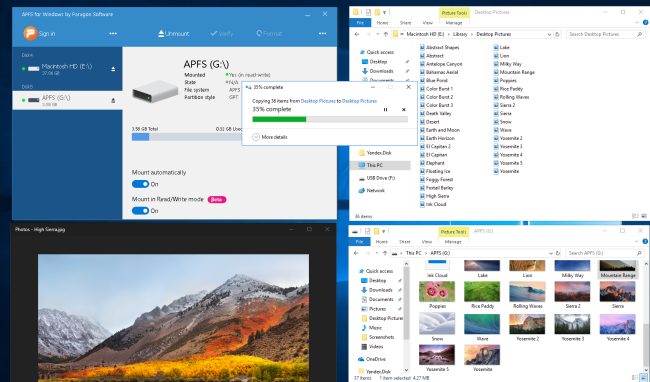Image resolution: width=650 pixels, height=382 pixels.
Task: Refresh the APFS (G:) folder
Action: (x=558, y=253)
